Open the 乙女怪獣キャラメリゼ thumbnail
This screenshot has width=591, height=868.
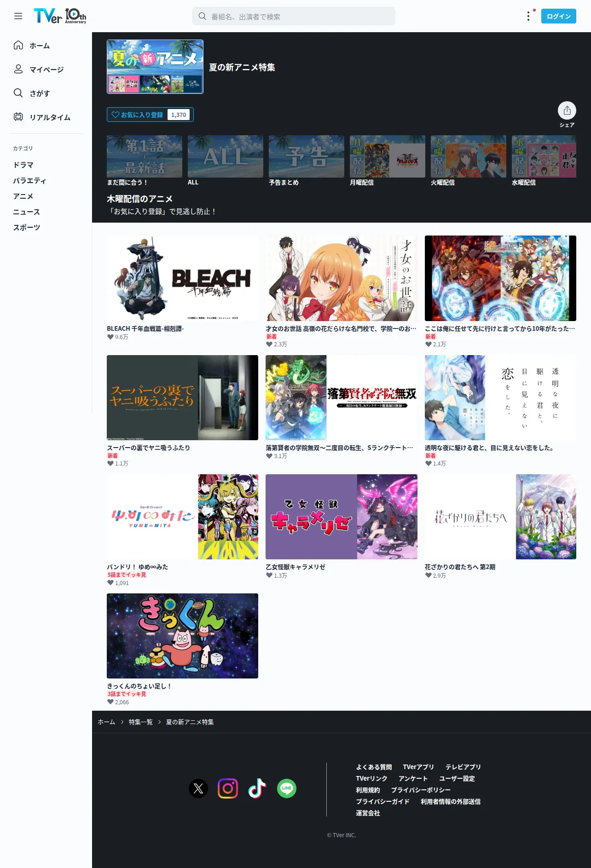(342, 517)
